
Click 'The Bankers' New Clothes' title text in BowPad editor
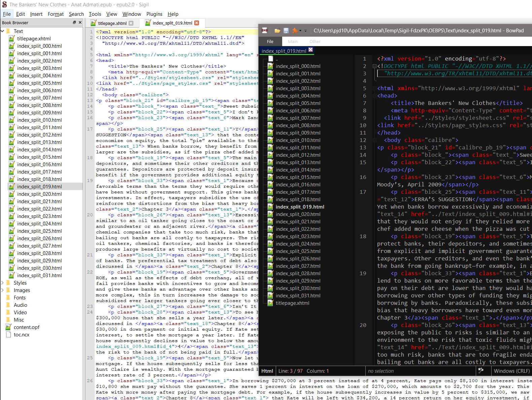pos(455,103)
